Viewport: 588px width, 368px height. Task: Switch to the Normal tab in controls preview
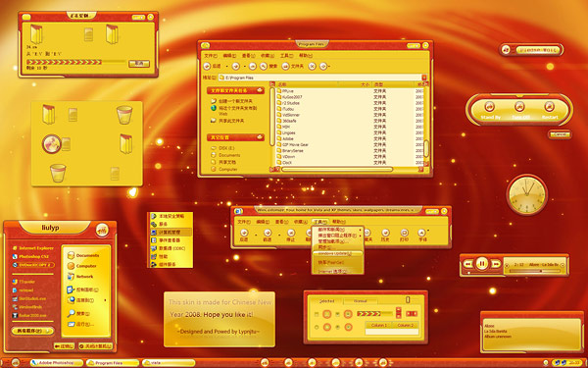click(361, 301)
